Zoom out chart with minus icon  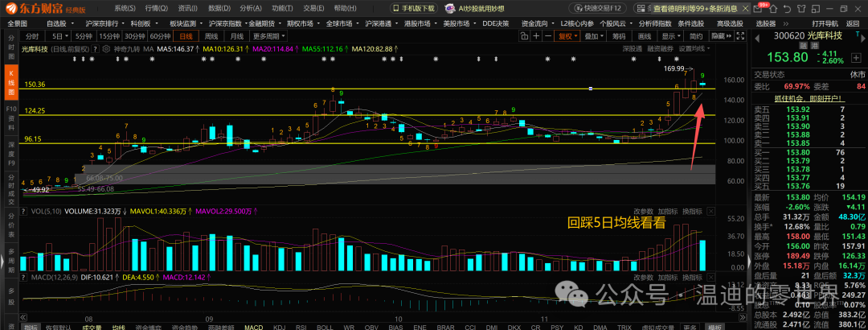pyautogui.click(x=548, y=35)
